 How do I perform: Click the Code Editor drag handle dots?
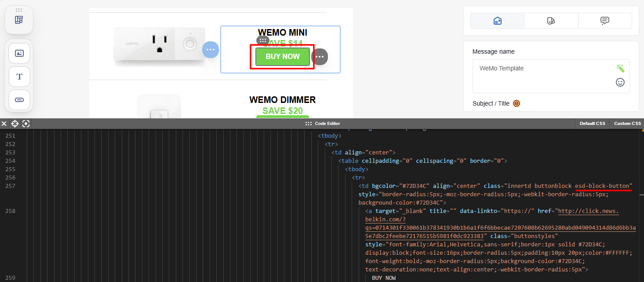pyautogui.click(x=309, y=124)
